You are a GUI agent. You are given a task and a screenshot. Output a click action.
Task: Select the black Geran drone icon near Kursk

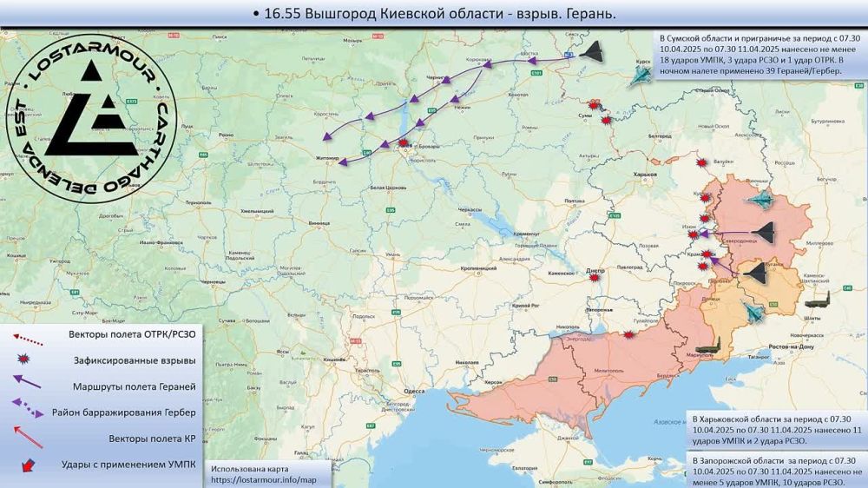[x=596, y=52]
